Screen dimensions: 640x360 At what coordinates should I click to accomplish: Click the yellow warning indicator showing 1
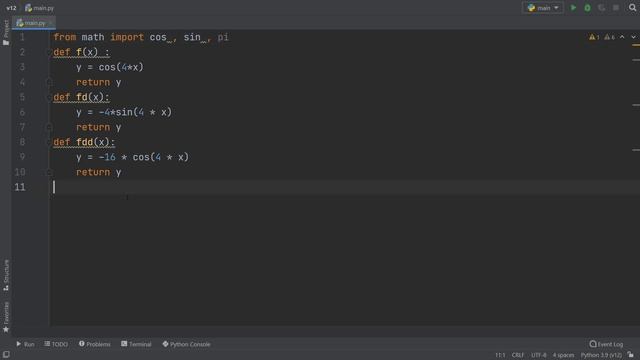594,37
